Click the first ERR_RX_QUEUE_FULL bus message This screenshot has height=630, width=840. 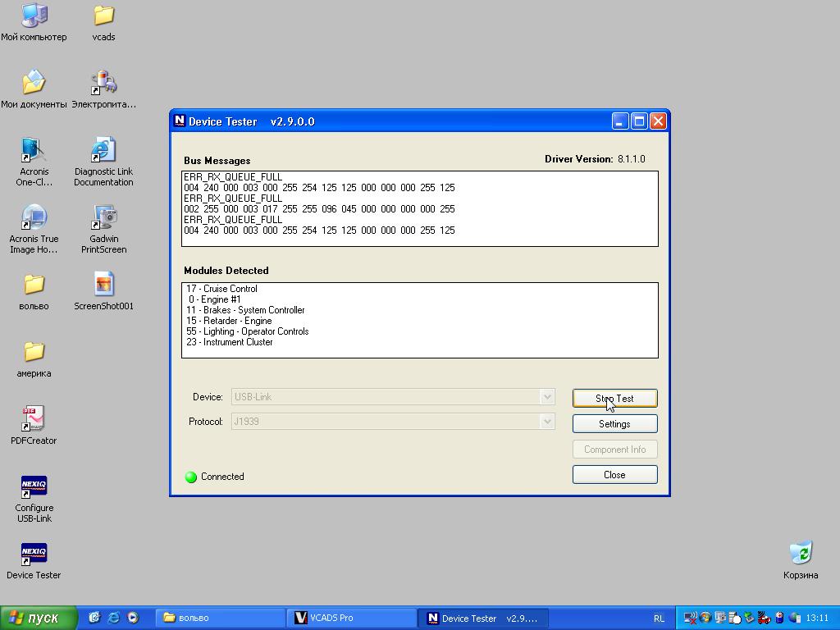pos(233,177)
